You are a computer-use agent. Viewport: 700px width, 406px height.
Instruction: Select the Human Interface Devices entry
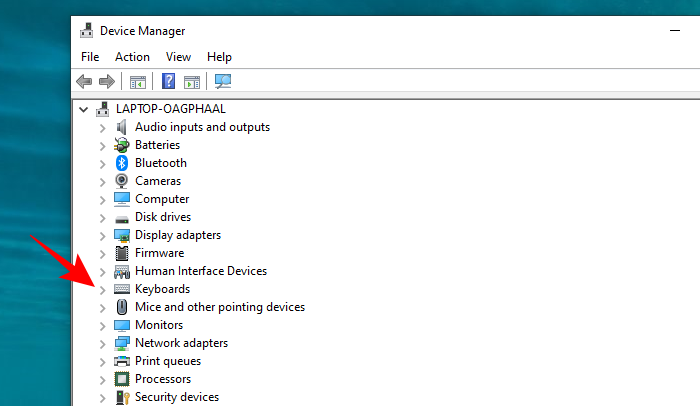point(200,271)
